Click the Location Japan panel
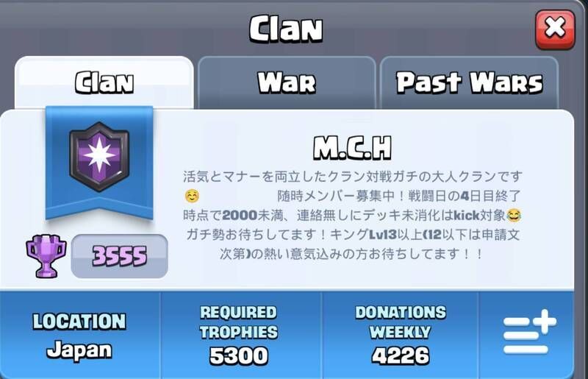This screenshot has height=379, width=588. tap(79, 336)
